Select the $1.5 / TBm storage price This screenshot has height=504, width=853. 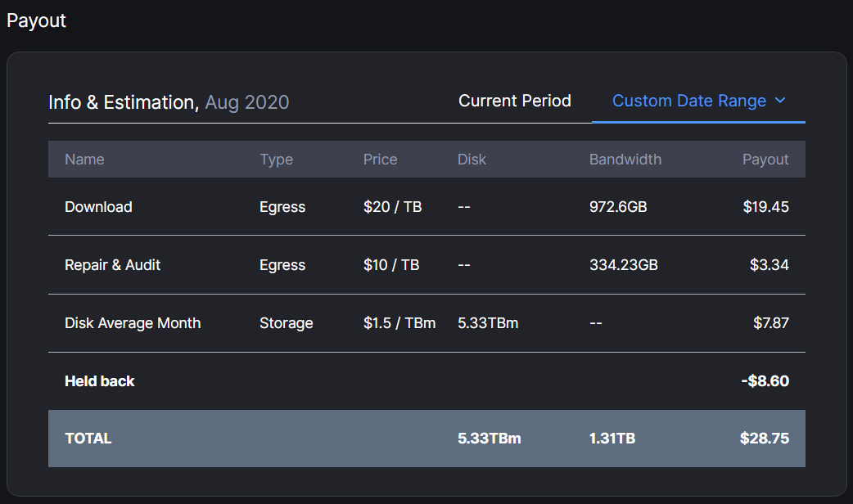coord(399,323)
